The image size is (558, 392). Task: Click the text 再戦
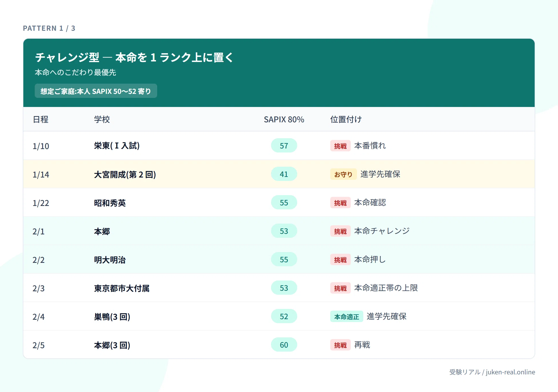[x=362, y=345]
